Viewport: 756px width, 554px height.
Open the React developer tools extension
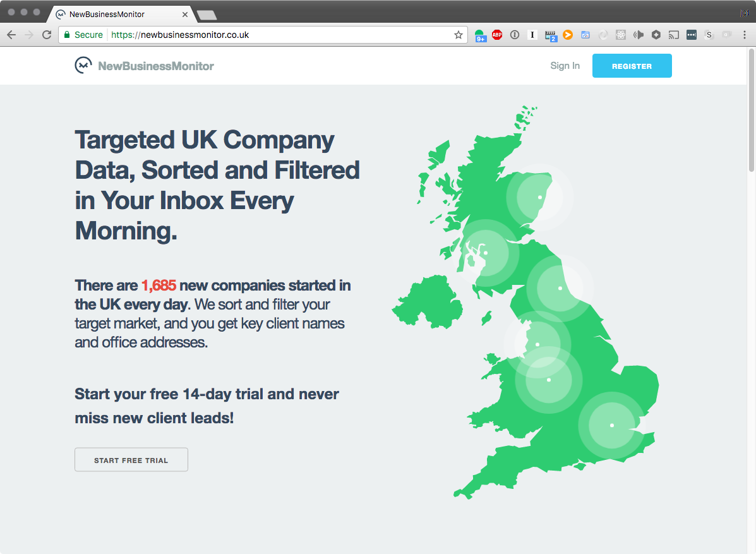(620, 35)
